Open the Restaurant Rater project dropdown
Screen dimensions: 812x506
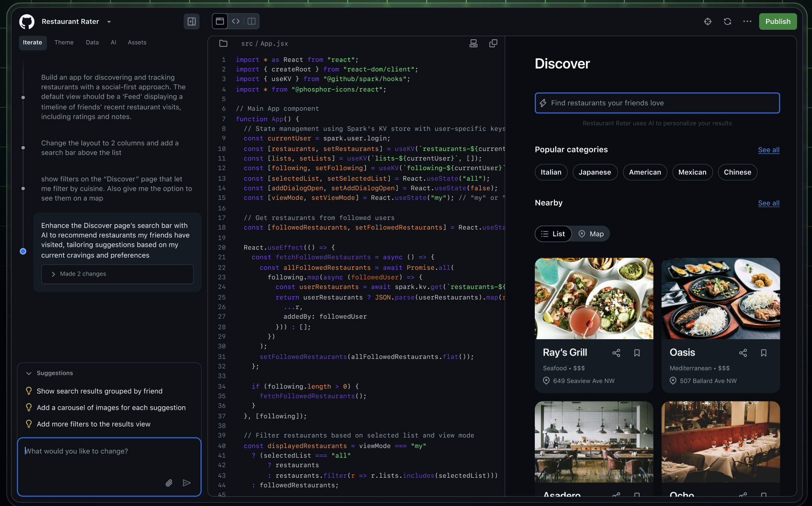(x=109, y=22)
